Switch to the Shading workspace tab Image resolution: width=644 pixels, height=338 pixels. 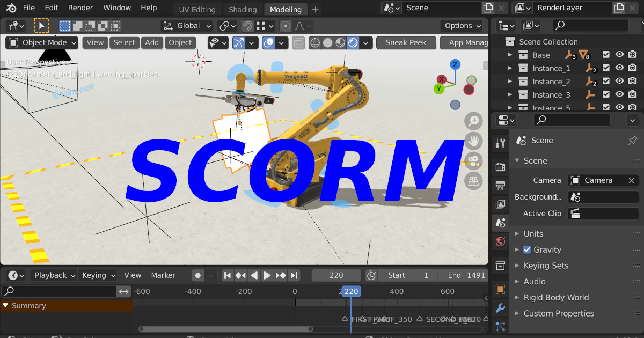(x=243, y=9)
